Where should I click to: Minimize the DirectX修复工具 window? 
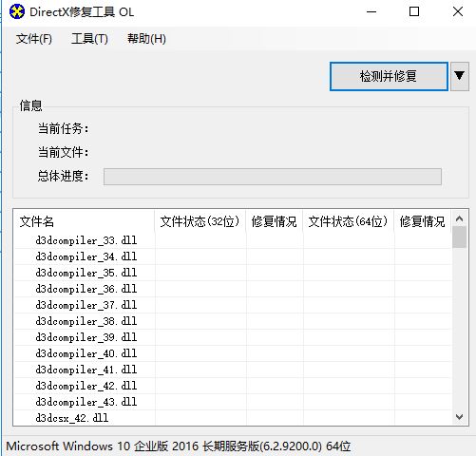pos(371,12)
